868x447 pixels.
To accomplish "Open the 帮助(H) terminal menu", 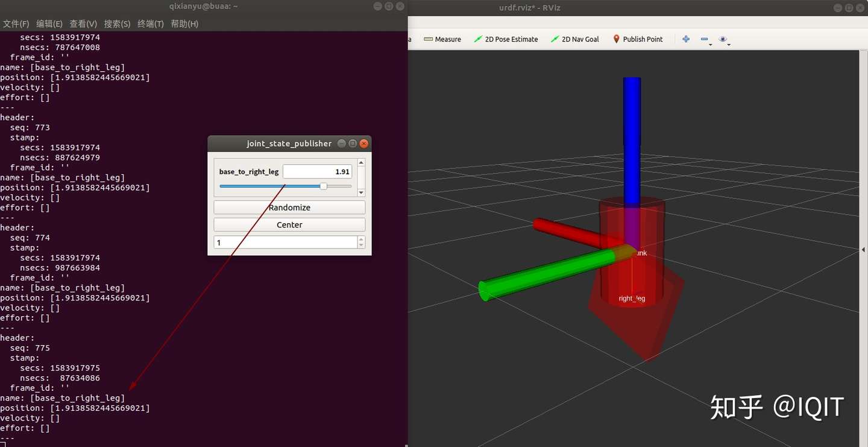I will [184, 24].
